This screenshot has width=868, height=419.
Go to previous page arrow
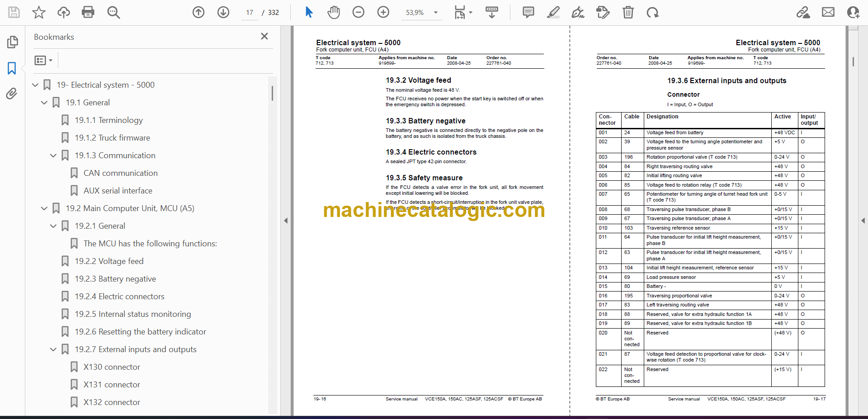pyautogui.click(x=198, y=12)
